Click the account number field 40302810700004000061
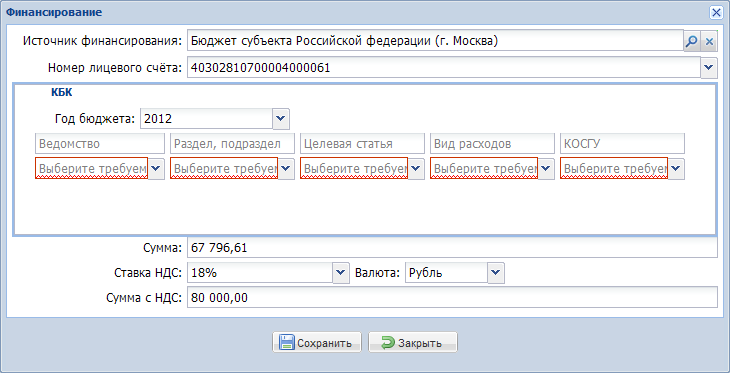Screen dimensions: 730x373 tap(443, 68)
